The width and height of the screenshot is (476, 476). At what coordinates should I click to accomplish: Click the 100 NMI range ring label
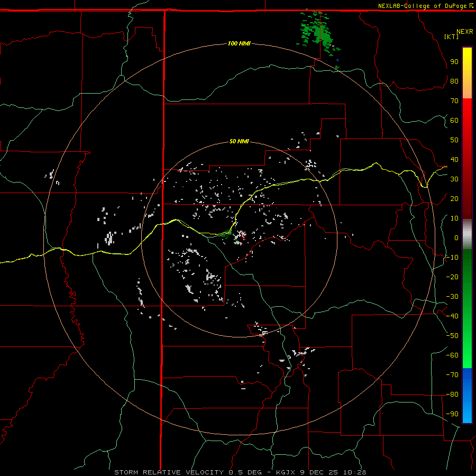click(239, 44)
